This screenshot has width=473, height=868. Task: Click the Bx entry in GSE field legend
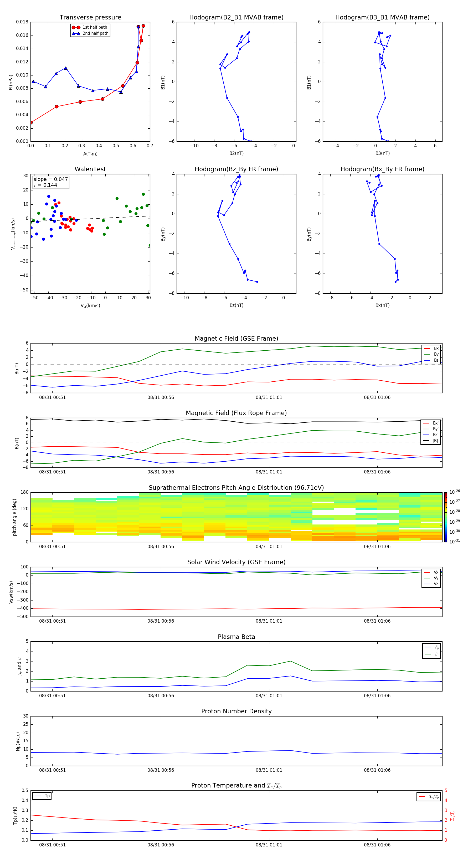[x=431, y=349]
